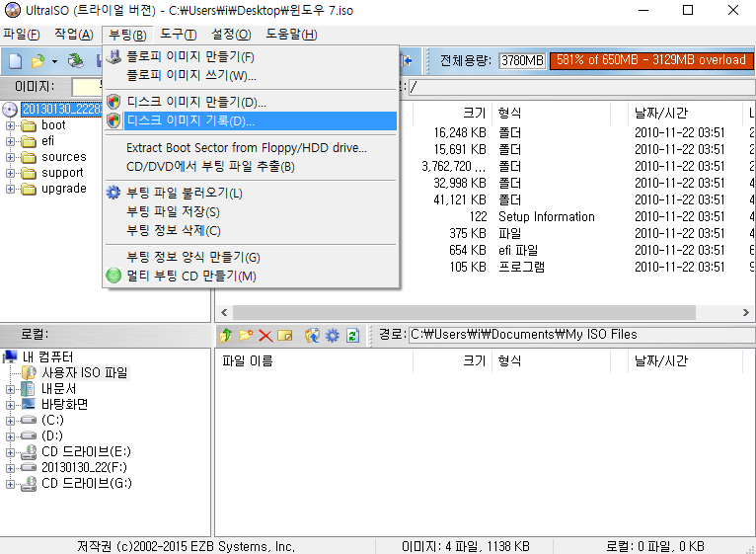
Task: Click the Setup Information type cell
Action: click(x=546, y=216)
